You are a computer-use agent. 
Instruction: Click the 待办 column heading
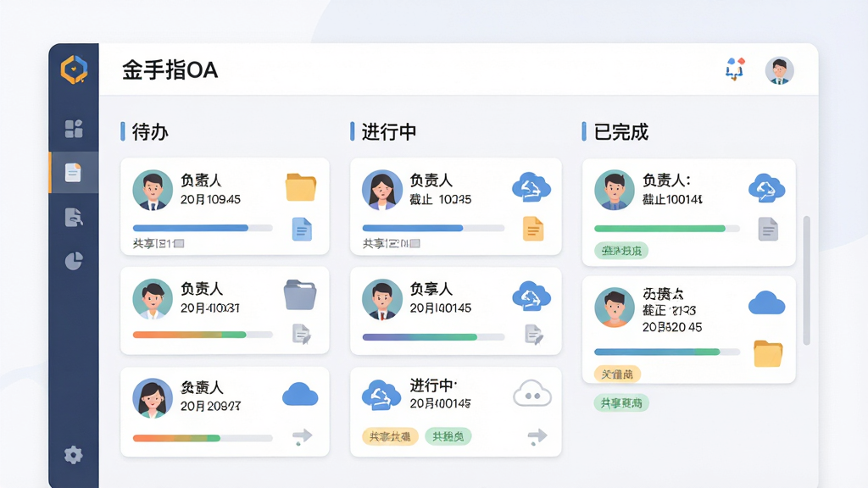(149, 131)
